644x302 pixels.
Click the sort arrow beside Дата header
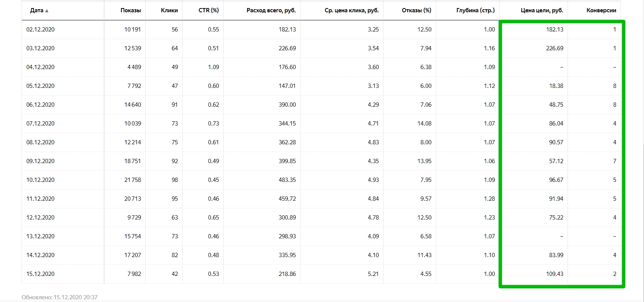click(47, 11)
